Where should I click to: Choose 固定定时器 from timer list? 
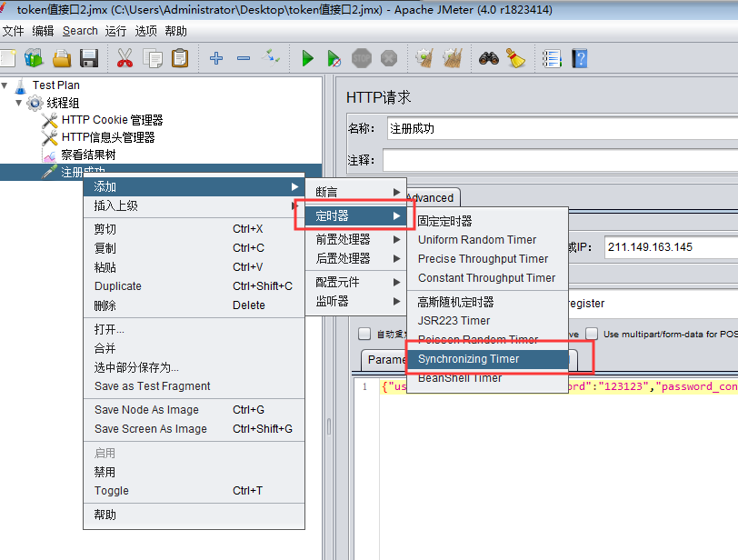(487, 221)
